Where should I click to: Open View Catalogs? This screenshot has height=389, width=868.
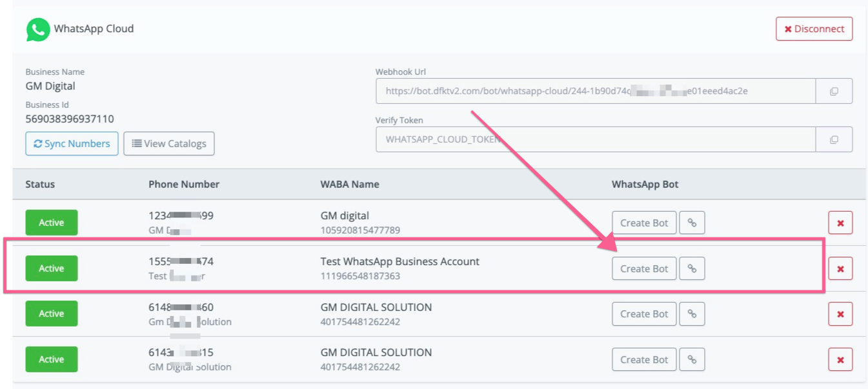(169, 143)
